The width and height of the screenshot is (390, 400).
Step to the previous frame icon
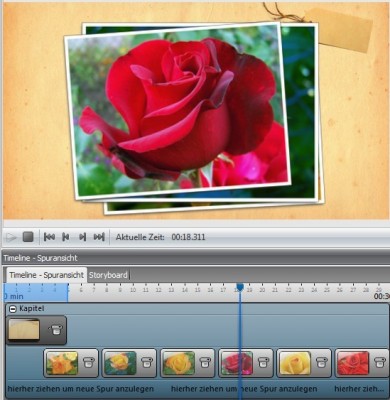click(x=66, y=237)
